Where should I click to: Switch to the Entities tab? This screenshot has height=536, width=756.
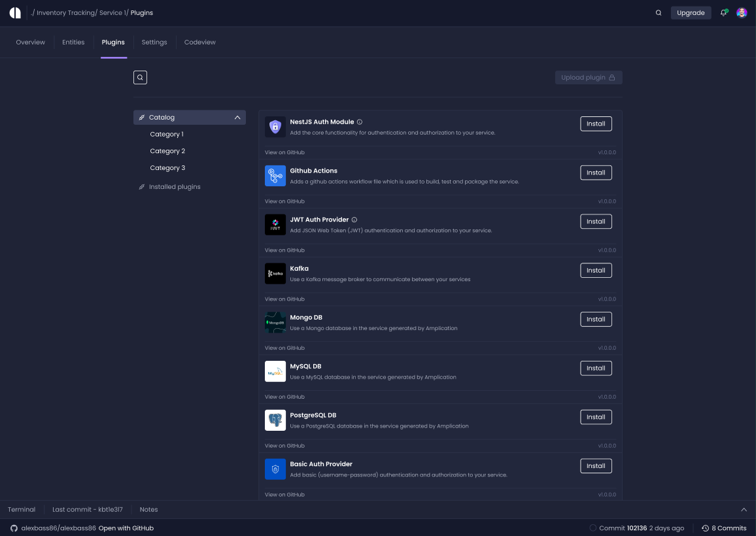click(x=73, y=42)
